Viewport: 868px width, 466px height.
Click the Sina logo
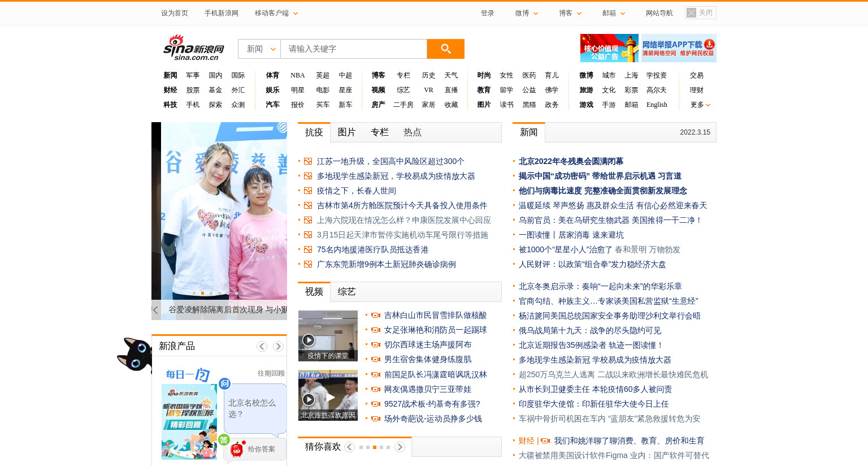[194, 48]
